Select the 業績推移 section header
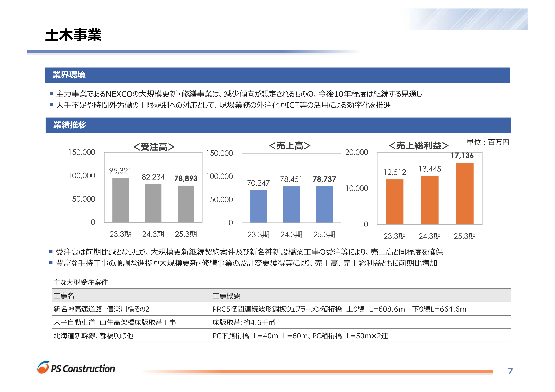 [278, 125]
